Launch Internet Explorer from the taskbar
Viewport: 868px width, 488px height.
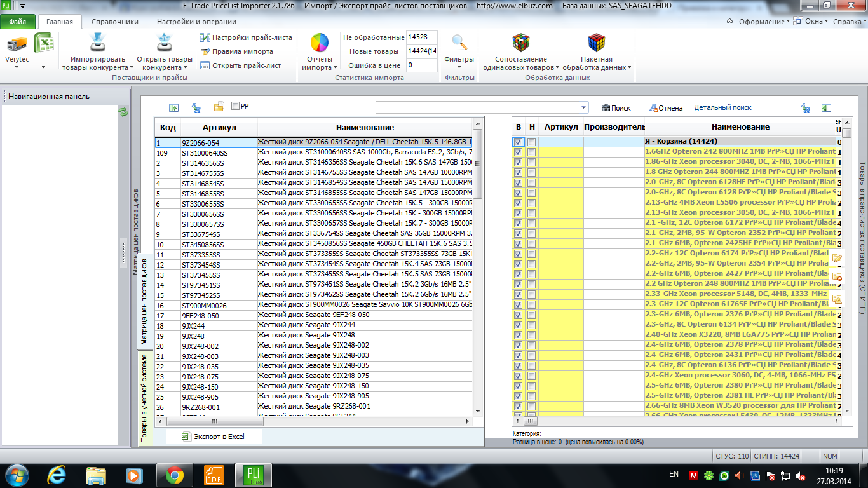click(58, 475)
